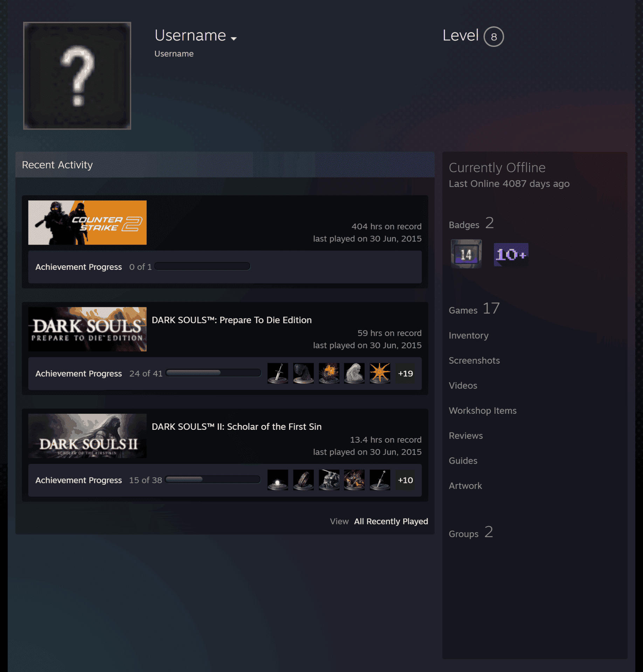Screen dimensions: 643x672
Task: Click the white-haired figure achievement icon
Action: point(354,373)
